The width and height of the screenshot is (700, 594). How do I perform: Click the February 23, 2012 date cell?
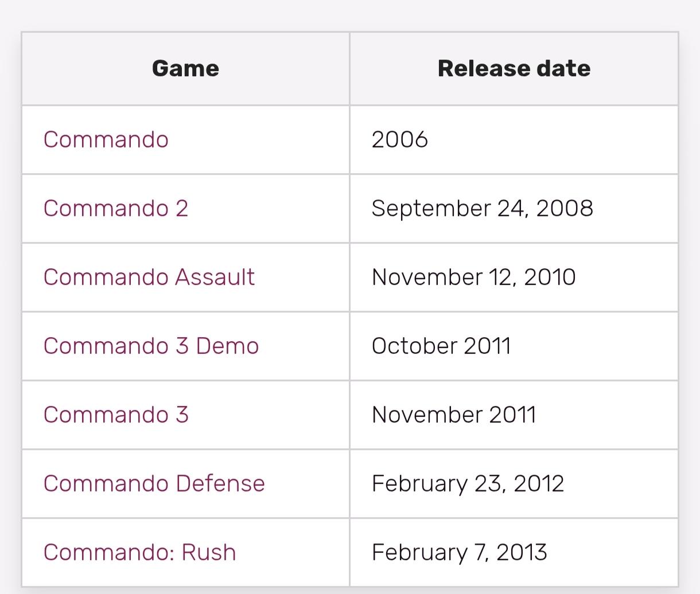tap(468, 484)
